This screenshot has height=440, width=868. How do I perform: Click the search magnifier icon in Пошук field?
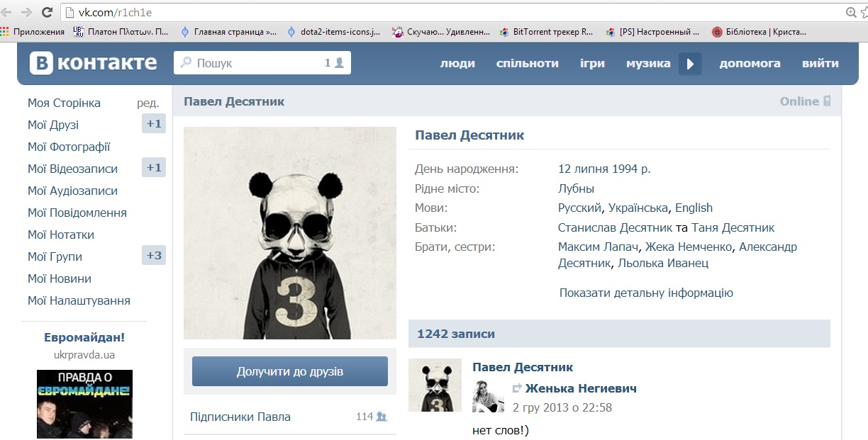(x=186, y=63)
